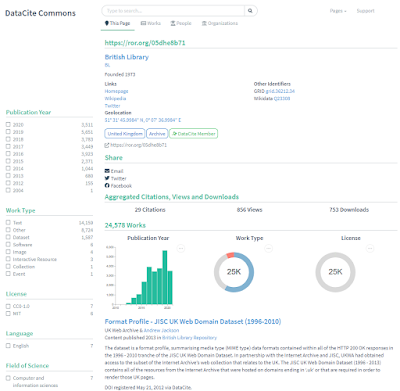Click the Work Type donut chart
This screenshot has height=391, width=400.
click(x=234, y=272)
